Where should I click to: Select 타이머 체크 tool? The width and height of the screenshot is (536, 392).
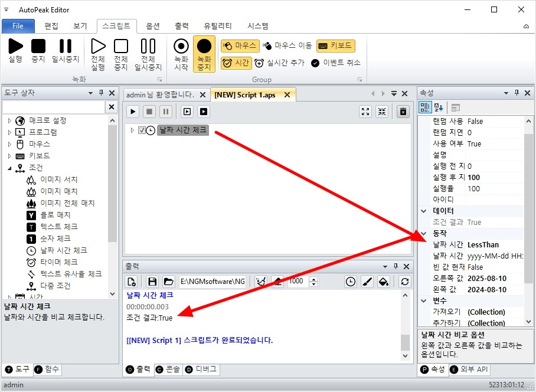tap(53, 262)
